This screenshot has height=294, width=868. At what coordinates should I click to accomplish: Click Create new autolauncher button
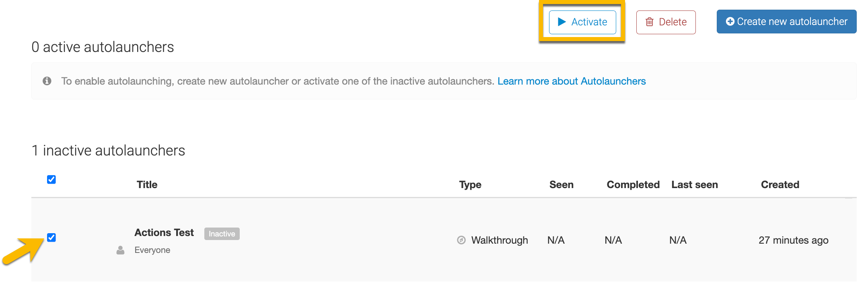pyautogui.click(x=786, y=22)
